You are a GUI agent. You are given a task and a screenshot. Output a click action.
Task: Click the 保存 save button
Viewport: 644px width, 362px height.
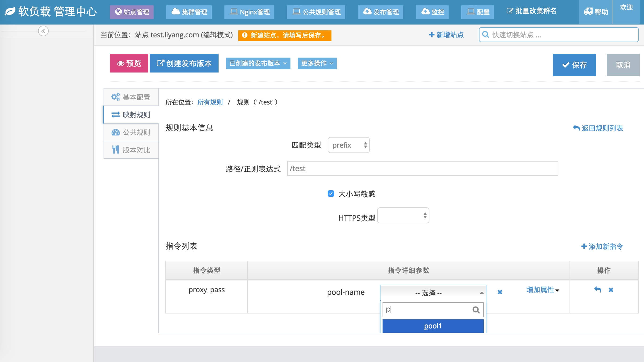(574, 65)
